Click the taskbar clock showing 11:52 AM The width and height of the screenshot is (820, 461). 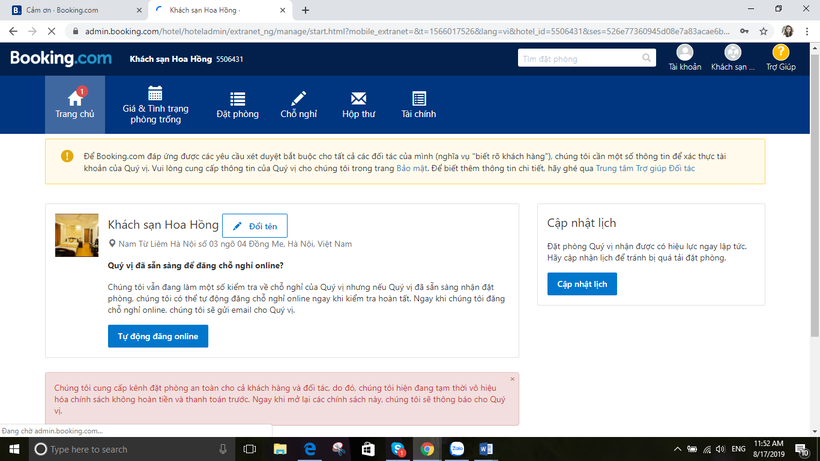pos(769,449)
